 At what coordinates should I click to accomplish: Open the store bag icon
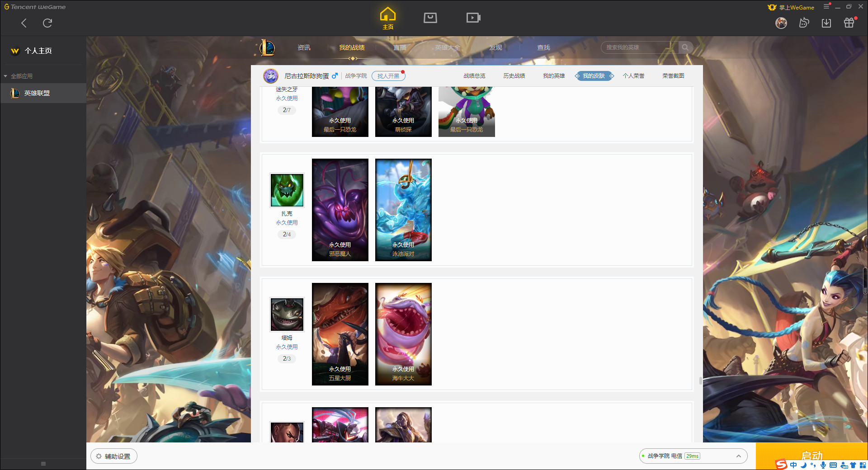point(430,18)
